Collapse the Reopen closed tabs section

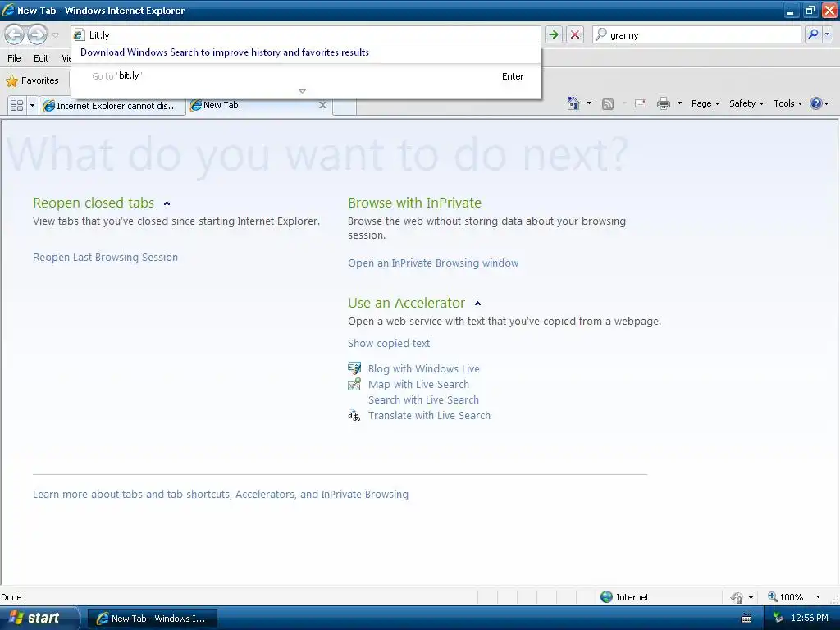point(167,203)
